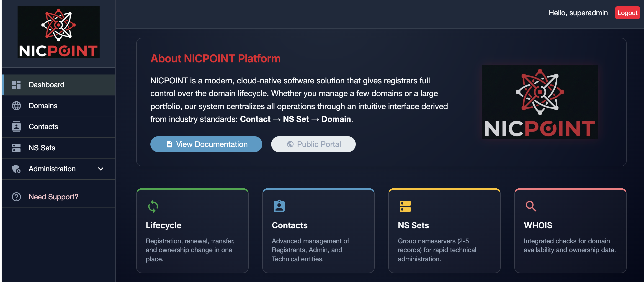Screen dimensions: 644x282
Task: Click the green Lifecycle refresh icon
Action: click(153, 206)
